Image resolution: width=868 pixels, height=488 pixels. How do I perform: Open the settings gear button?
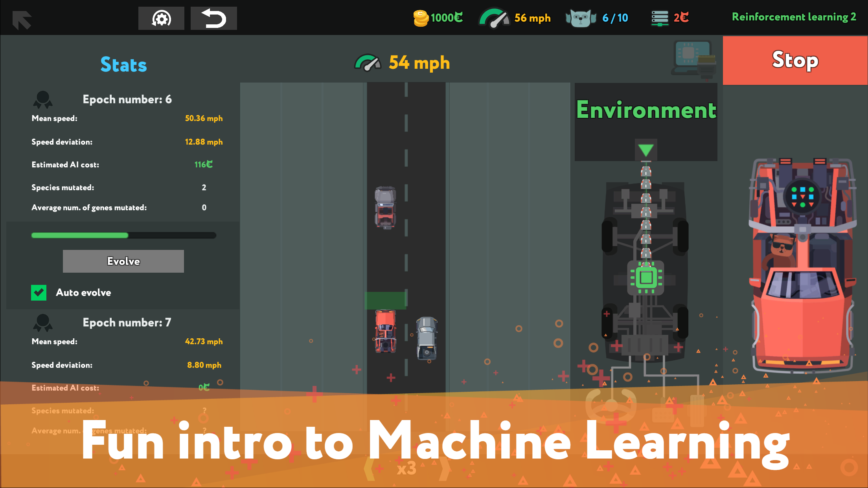pyautogui.click(x=161, y=18)
